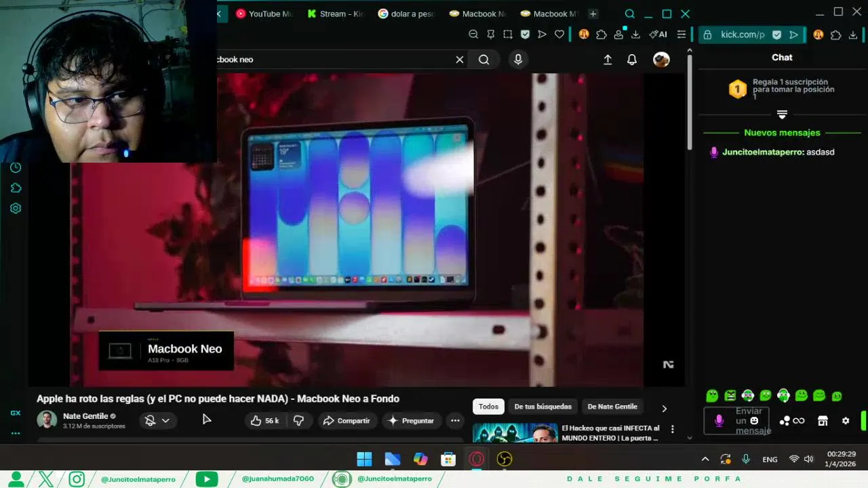Open Easy Setup lines icon in toolbar
This screenshot has height=488, width=868.
682,35
